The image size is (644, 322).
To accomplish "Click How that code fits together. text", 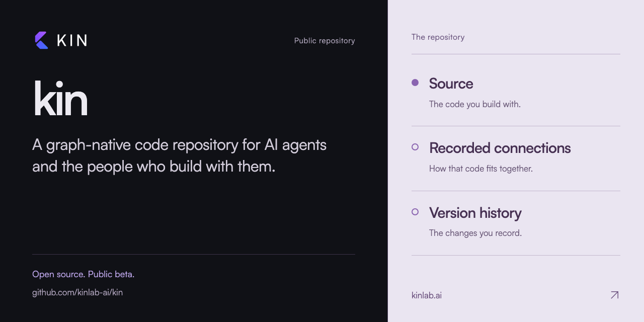I will coord(480,169).
